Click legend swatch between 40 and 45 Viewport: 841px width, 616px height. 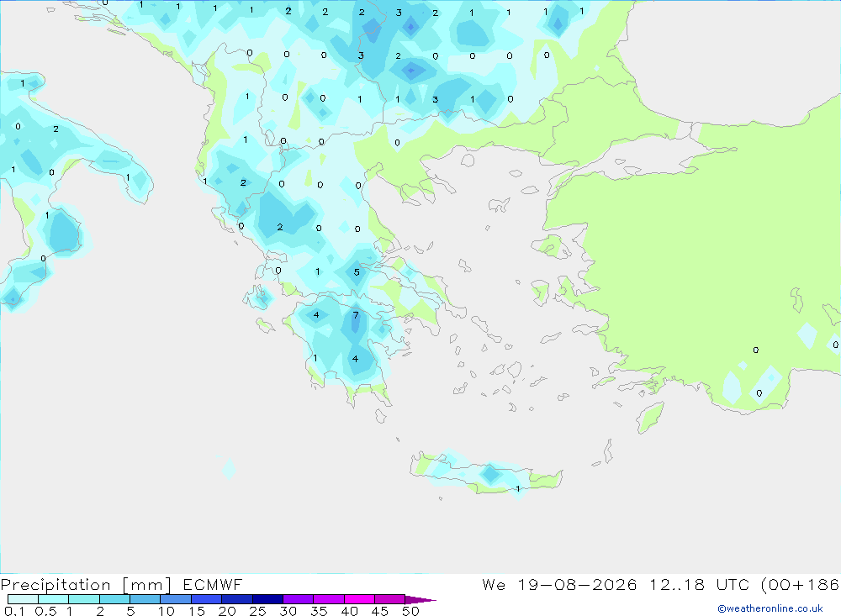(x=359, y=599)
